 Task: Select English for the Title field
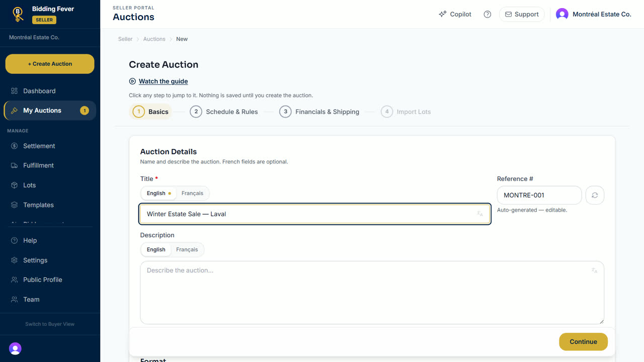click(158, 193)
